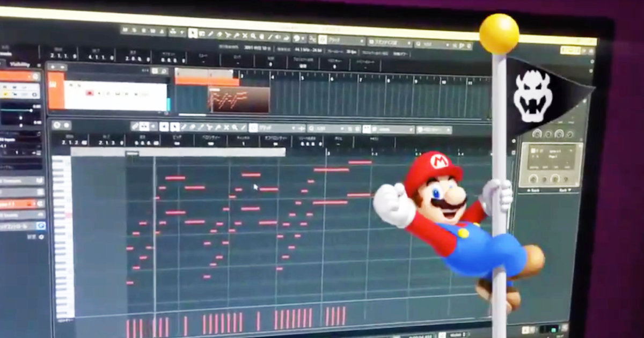Activate the Mute X in Key Editor toolbar
The image size is (644, 338).
tap(226, 128)
